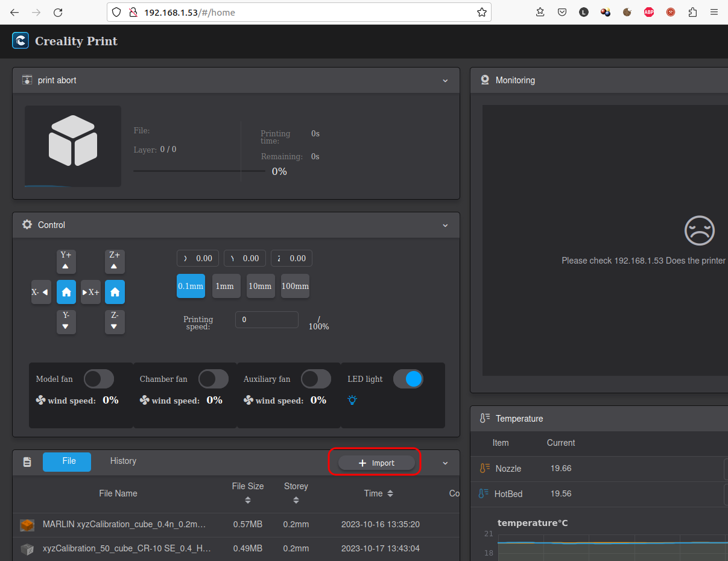The height and width of the screenshot is (561, 728).
Task: Bookmark this page with the star icon
Action: (x=481, y=12)
